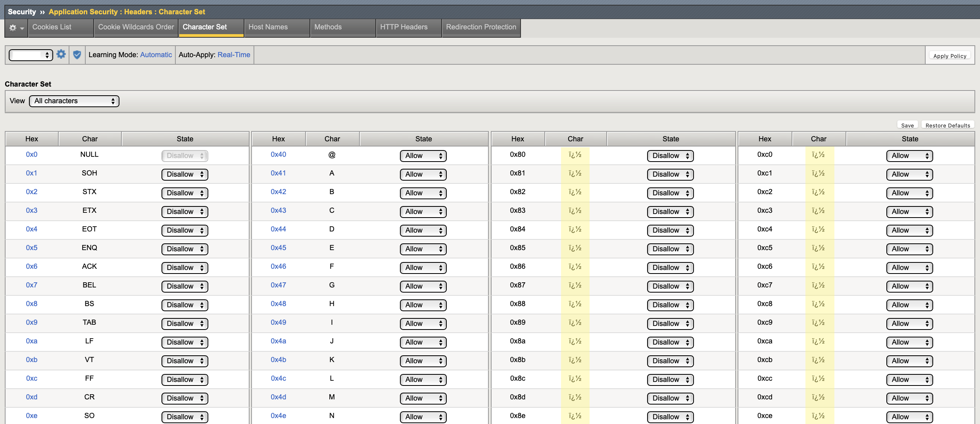980x424 pixels.
Task: Change state dropdown for 0x9 TAB
Action: (x=185, y=324)
